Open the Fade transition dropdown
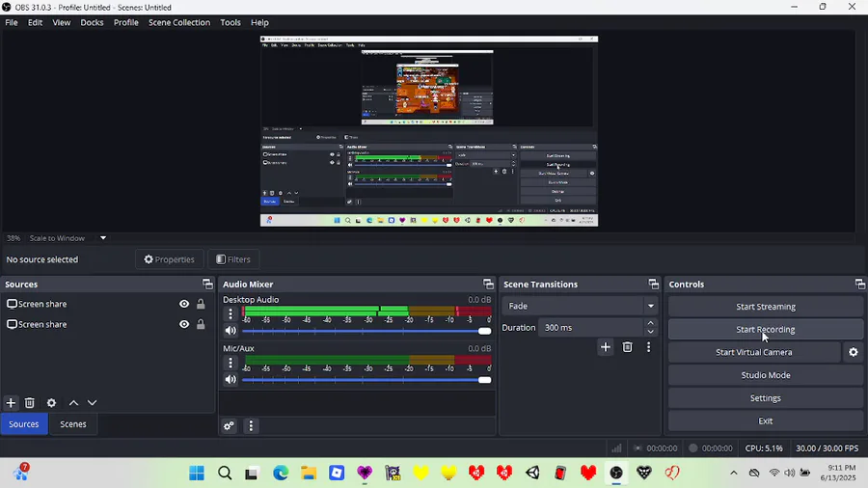The image size is (868, 488). [x=581, y=306]
